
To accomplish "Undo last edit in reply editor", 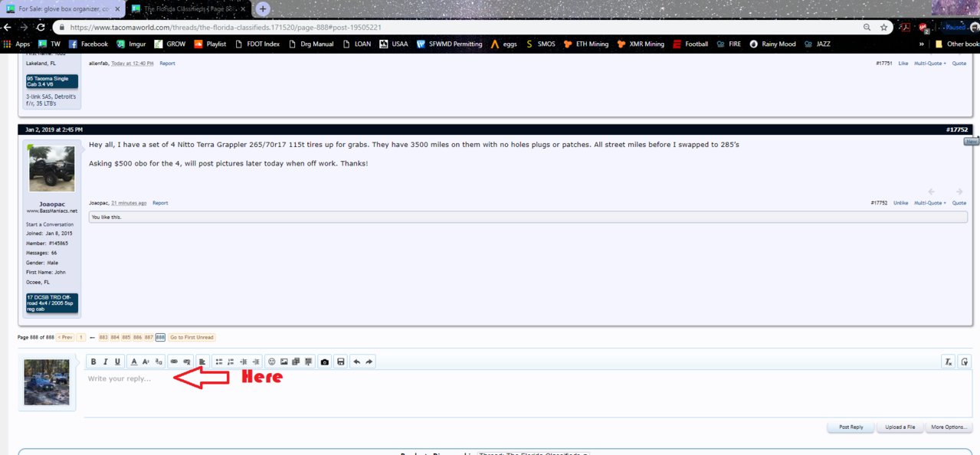I will 357,362.
